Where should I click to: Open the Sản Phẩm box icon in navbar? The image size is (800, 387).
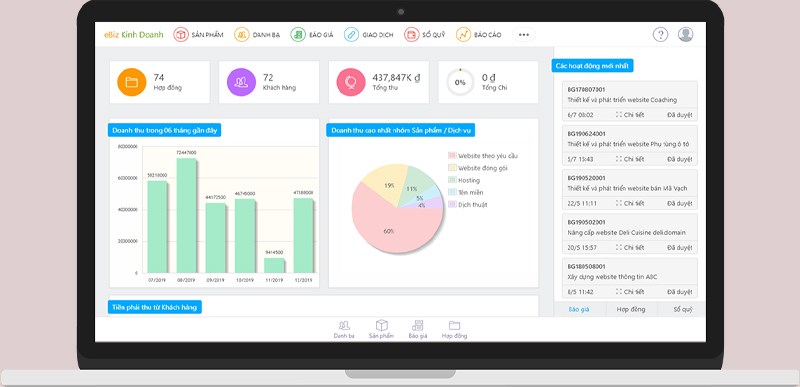point(181,35)
